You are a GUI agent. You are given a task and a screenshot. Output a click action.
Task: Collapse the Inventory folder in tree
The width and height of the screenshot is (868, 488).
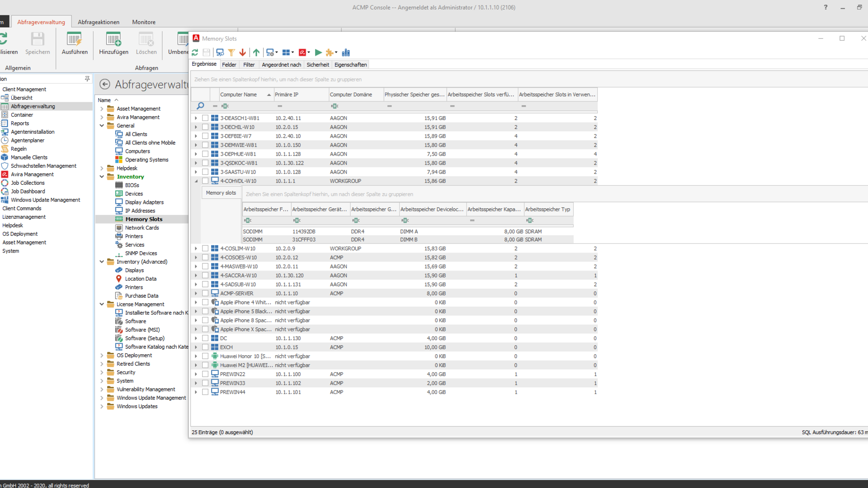click(102, 177)
